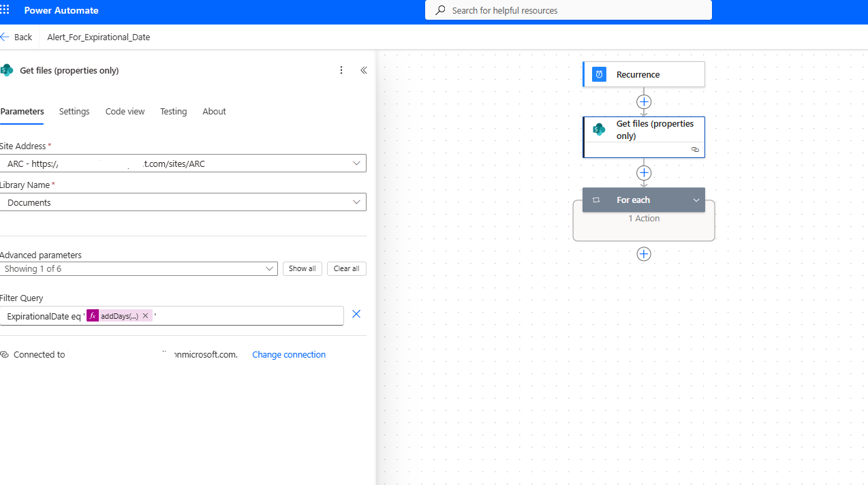This screenshot has width=868, height=485.
Task: Expand the Site Address dropdown
Action: pyautogui.click(x=356, y=163)
